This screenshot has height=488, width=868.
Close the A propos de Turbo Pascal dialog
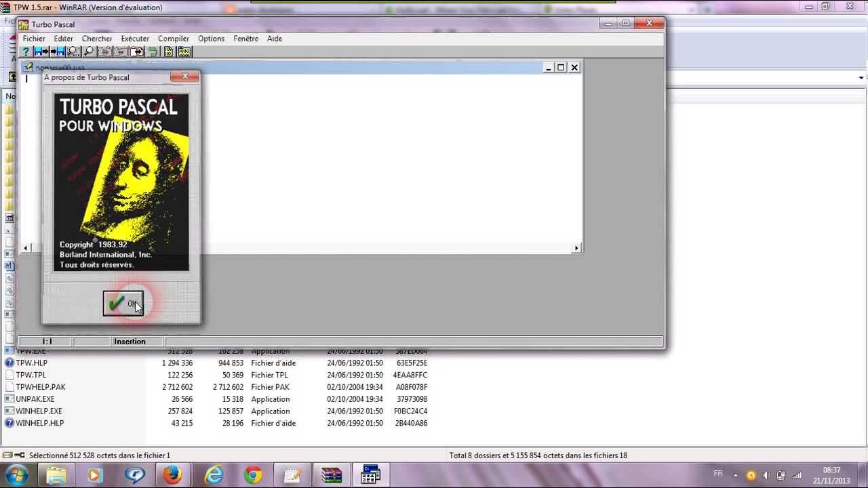(185, 77)
